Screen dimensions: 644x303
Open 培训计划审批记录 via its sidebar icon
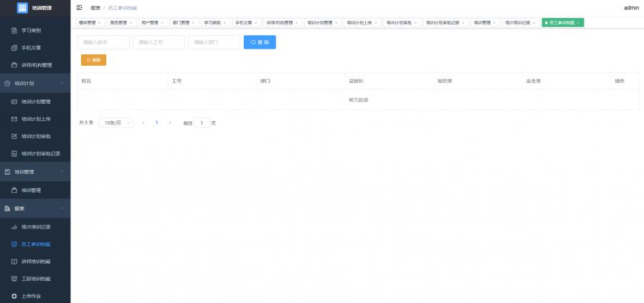click(x=14, y=154)
